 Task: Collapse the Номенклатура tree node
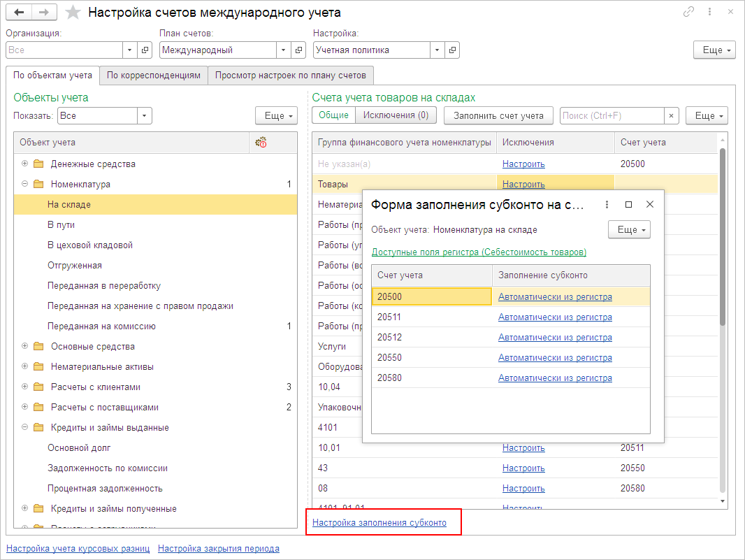tap(25, 184)
